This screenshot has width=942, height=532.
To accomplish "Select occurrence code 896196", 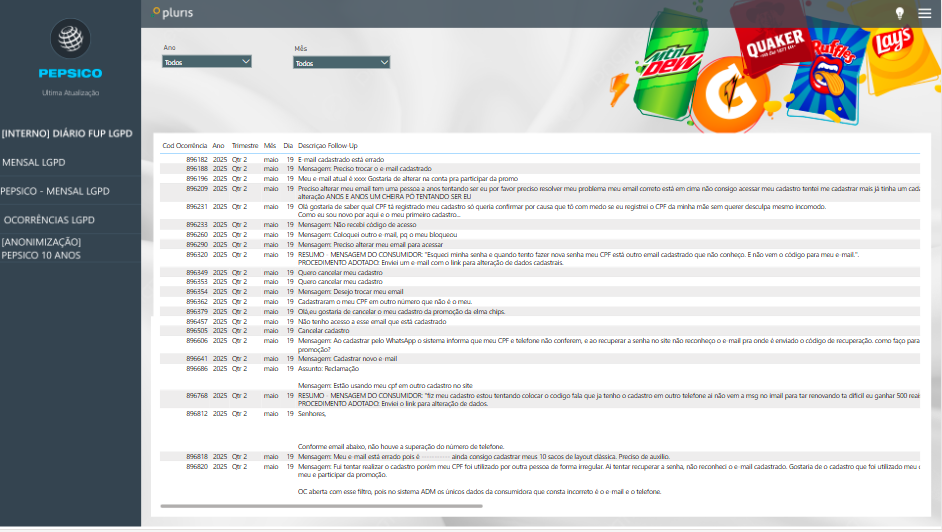I will tap(196, 179).
